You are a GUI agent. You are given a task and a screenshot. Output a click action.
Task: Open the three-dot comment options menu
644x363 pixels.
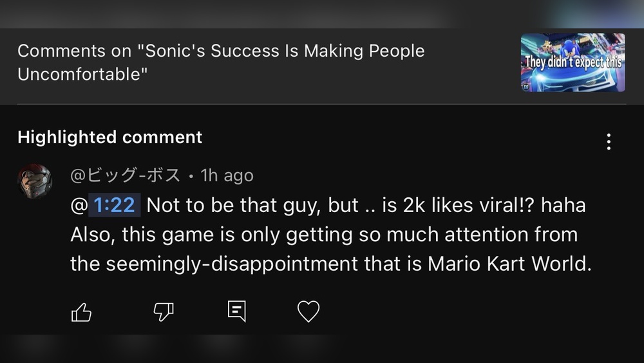[x=609, y=142]
